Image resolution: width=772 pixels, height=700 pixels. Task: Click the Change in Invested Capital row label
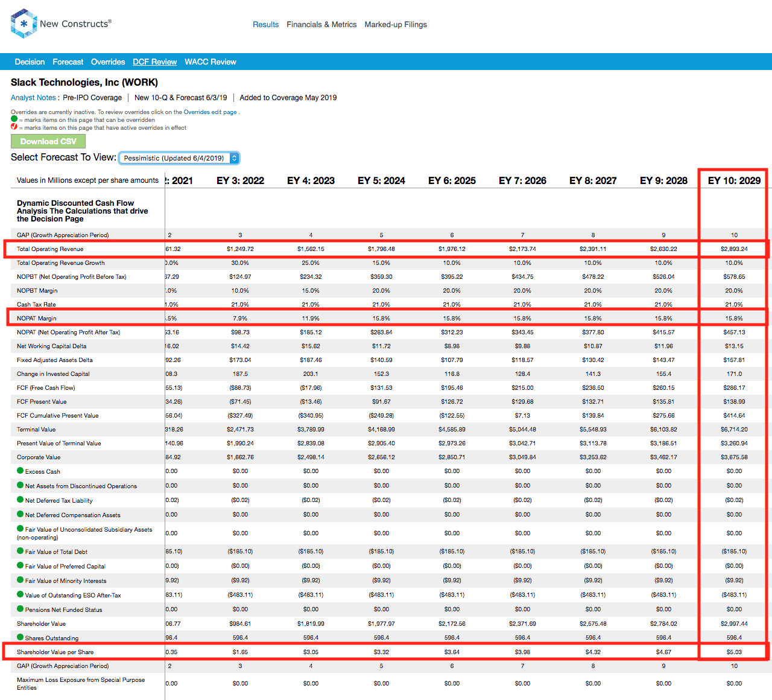[53, 374]
